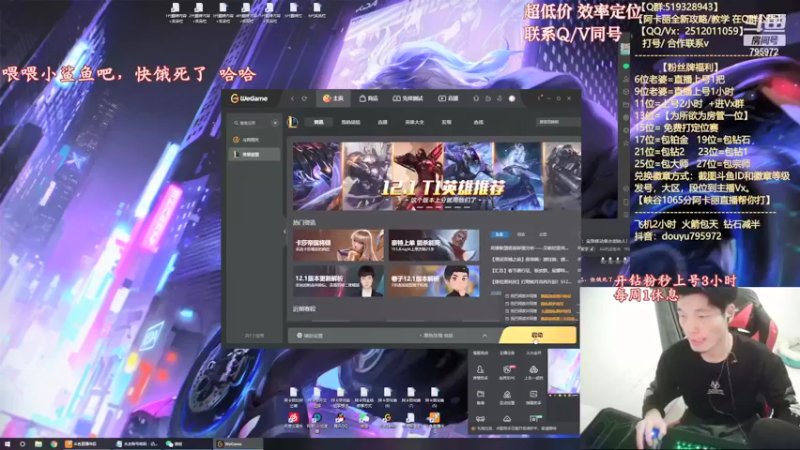Go back with WeGame's back arrow
Image resolution: width=800 pixels, height=450 pixels.
tap(292, 98)
